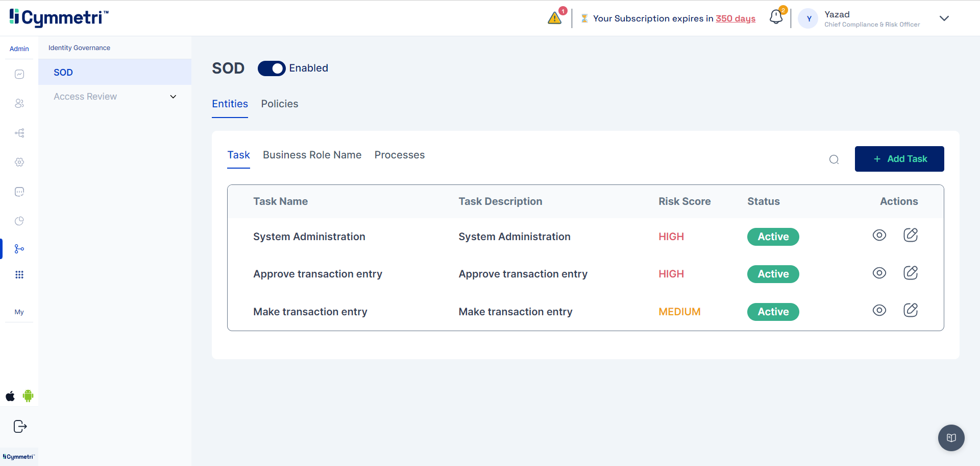This screenshot has width=980, height=466.
Task: Click the warning alert triangle icon
Action: pyautogui.click(x=555, y=18)
